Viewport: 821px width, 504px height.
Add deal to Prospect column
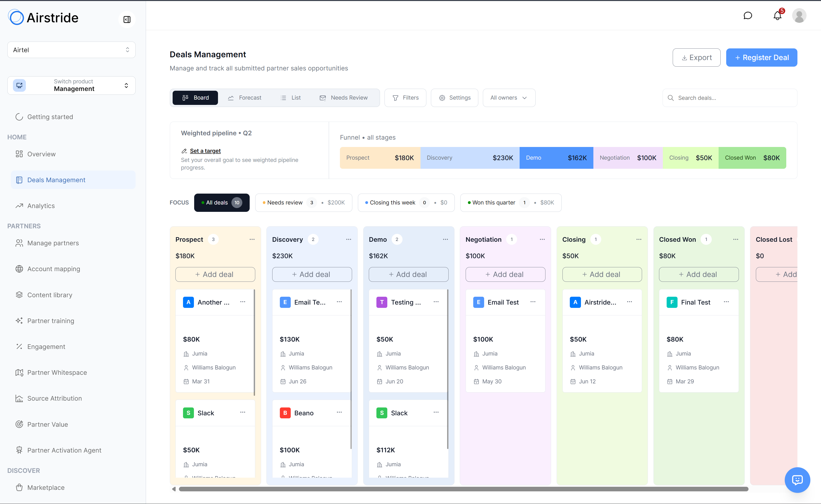(x=215, y=274)
